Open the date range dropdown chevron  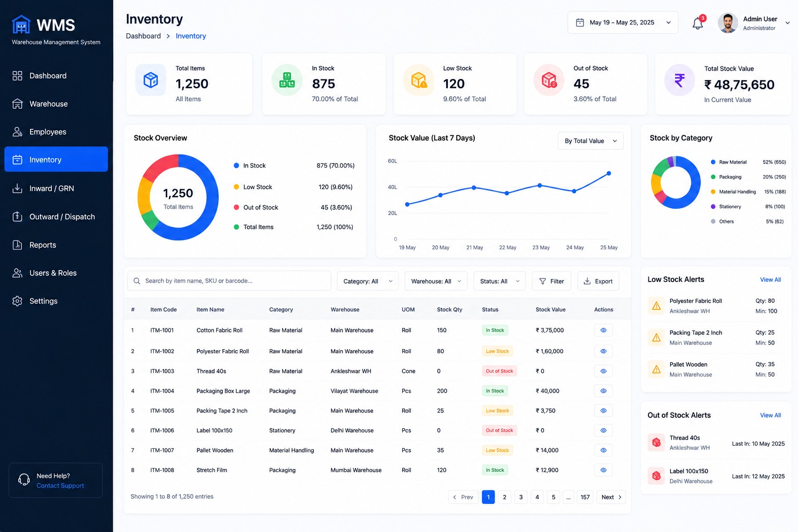click(x=668, y=23)
